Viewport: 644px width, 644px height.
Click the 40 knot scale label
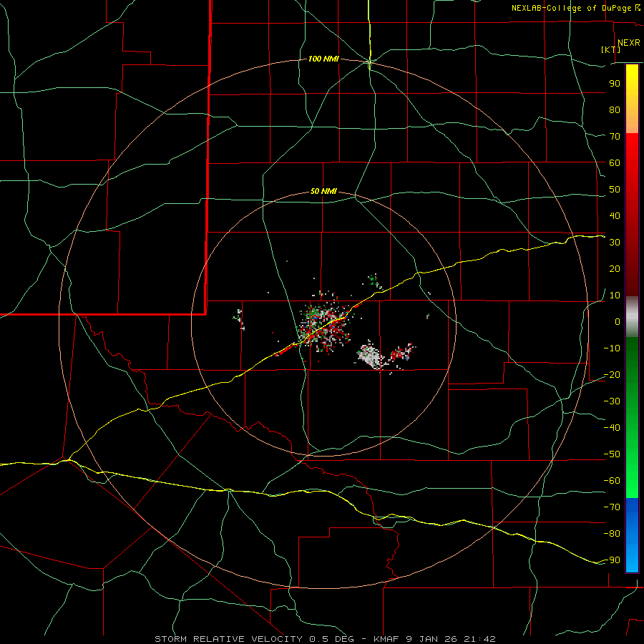coord(615,216)
